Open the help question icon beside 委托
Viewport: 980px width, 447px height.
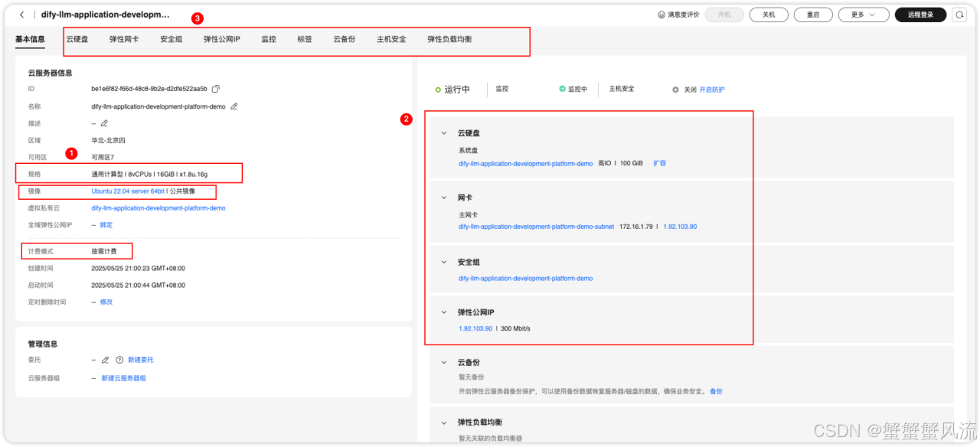point(119,360)
